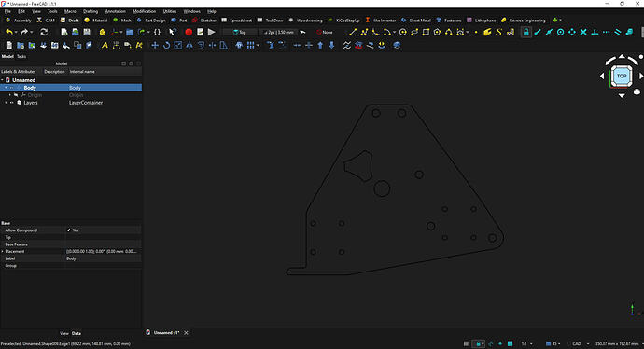Select the Draft Text annotation tool
The image size is (644, 349).
tap(105, 45)
